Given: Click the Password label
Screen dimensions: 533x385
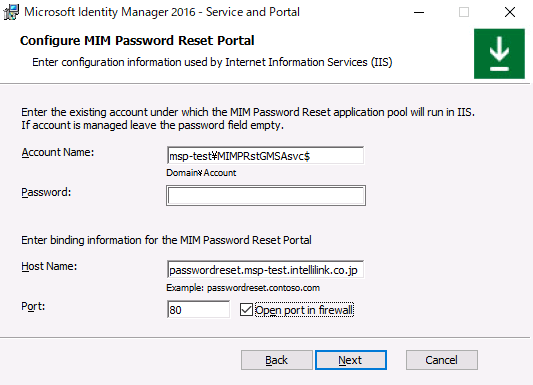Looking at the screenshot, I should 46,192.
